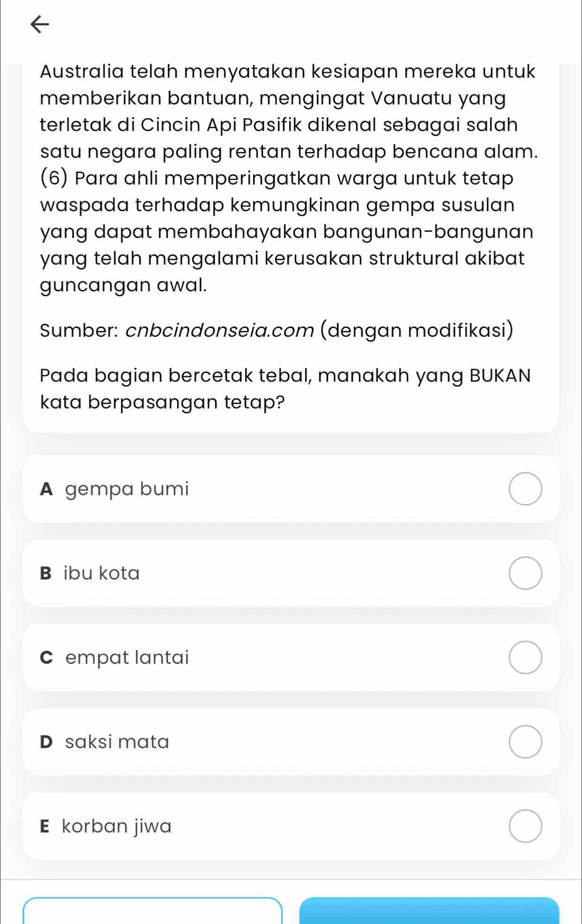Select radio button for saksi mata
The height and width of the screenshot is (924, 582).
pyautogui.click(x=525, y=742)
